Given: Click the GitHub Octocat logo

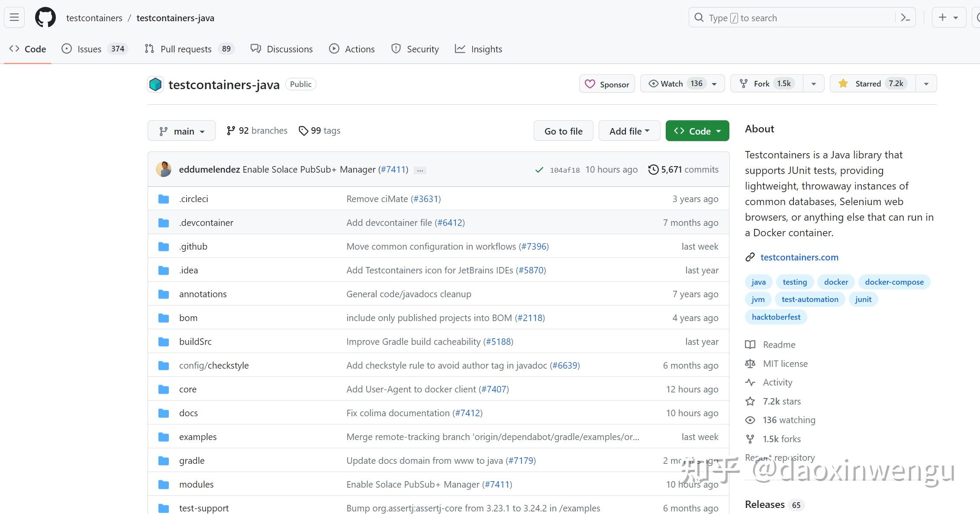Looking at the screenshot, I should 45,18.
